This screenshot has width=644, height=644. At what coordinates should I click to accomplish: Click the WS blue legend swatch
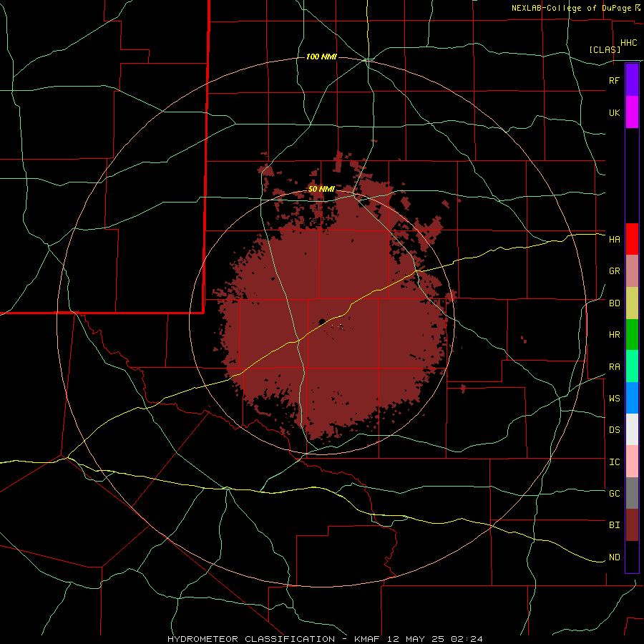(632, 398)
